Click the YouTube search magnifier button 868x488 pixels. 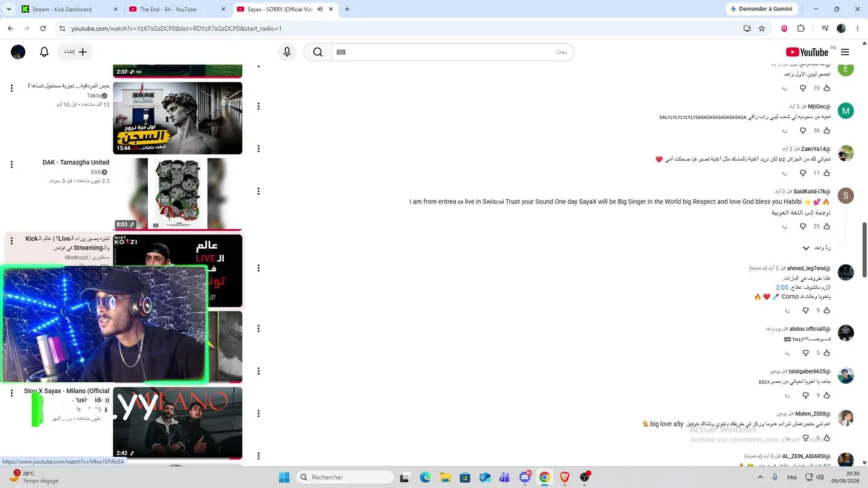click(x=317, y=52)
